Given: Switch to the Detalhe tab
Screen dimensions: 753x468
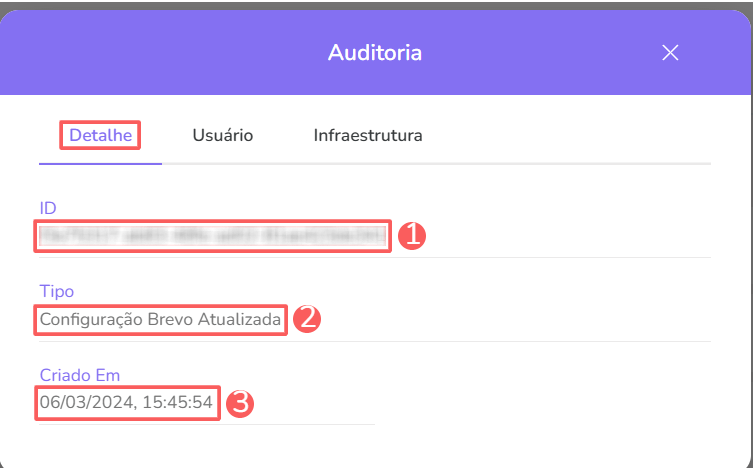Looking at the screenshot, I should [x=100, y=135].
